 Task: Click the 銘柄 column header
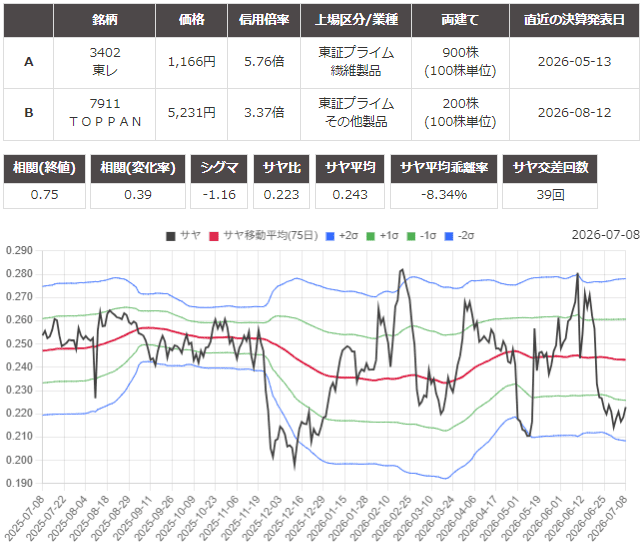[x=104, y=20]
